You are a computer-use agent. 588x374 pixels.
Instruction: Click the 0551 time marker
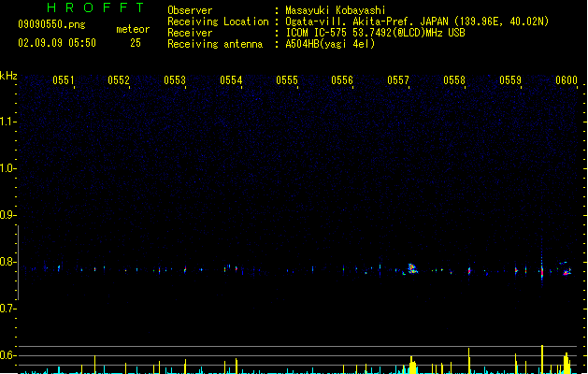tap(64, 80)
